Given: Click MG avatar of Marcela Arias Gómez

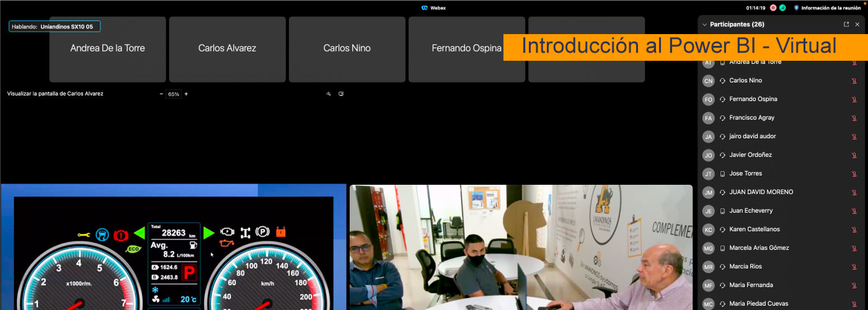Looking at the screenshot, I should (x=709, y=248).
